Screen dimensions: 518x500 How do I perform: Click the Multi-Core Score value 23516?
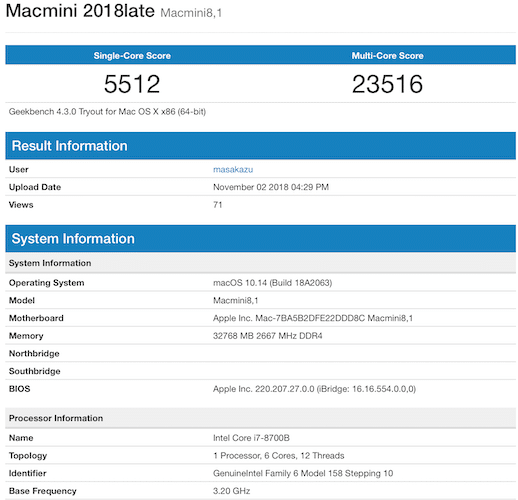coord(387,84)
